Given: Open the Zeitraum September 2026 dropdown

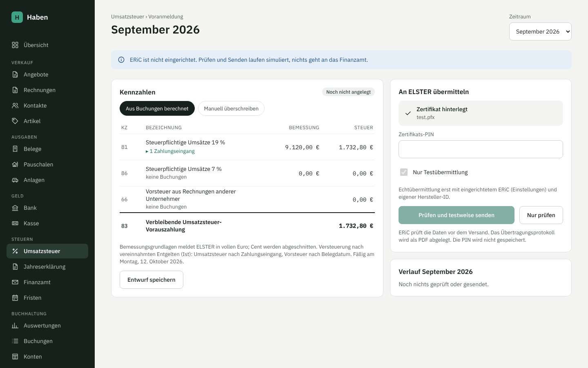Looking at the screenshot, I should pos(540,31).
